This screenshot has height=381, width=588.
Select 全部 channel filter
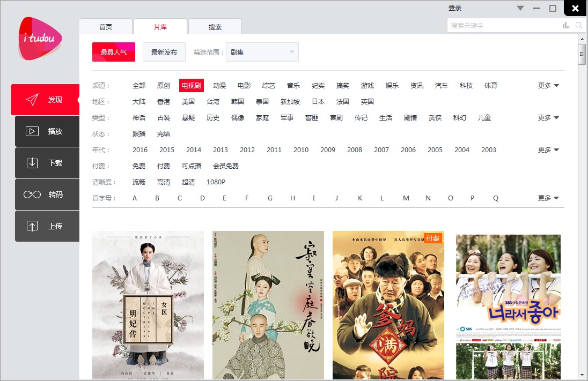139,85
